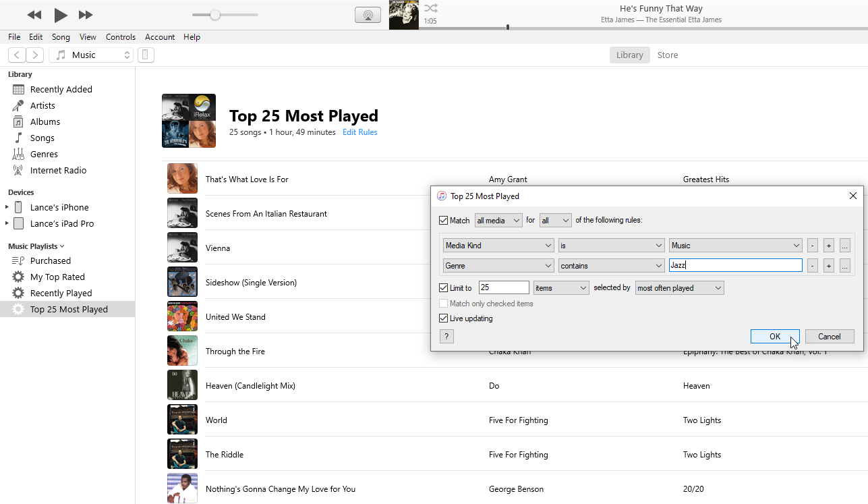868x504 pixels.
Task: Open the Music media picker dropdown
Action: 91,55
